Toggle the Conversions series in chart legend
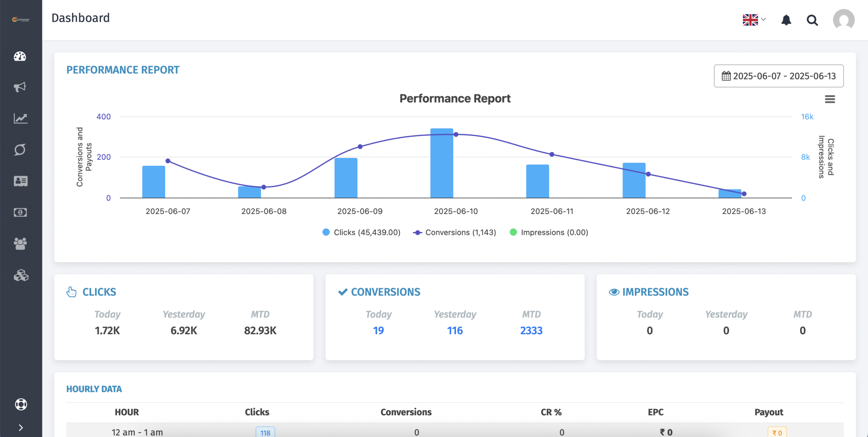868x437 pixels. pyautogui.click(x=455, y=233)
